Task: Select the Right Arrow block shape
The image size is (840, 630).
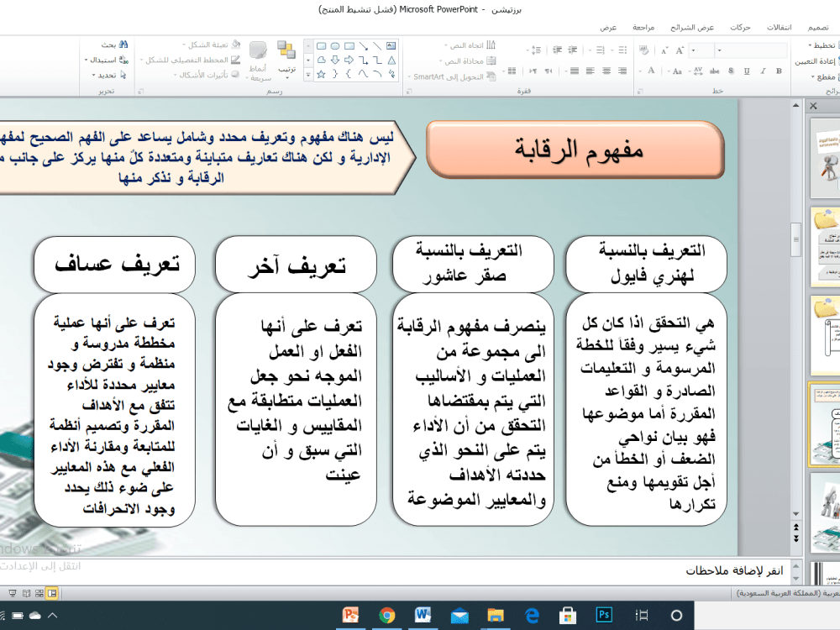Action: point(349,60)
